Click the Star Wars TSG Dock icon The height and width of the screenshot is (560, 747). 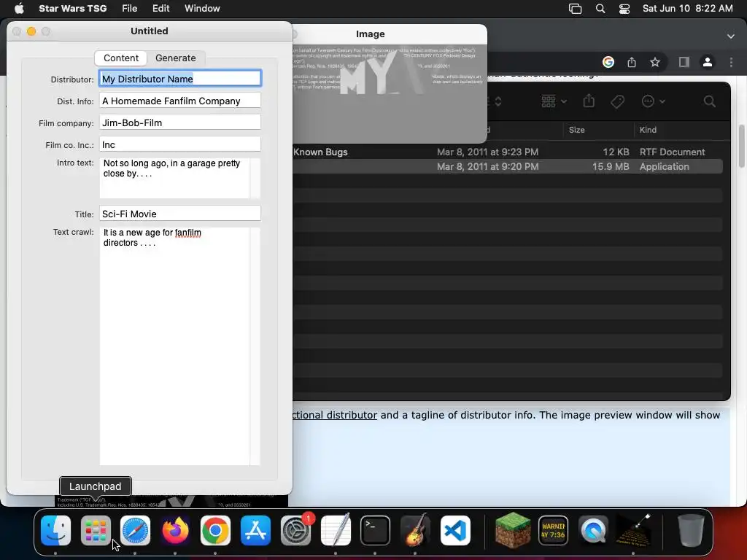point(633,531)
